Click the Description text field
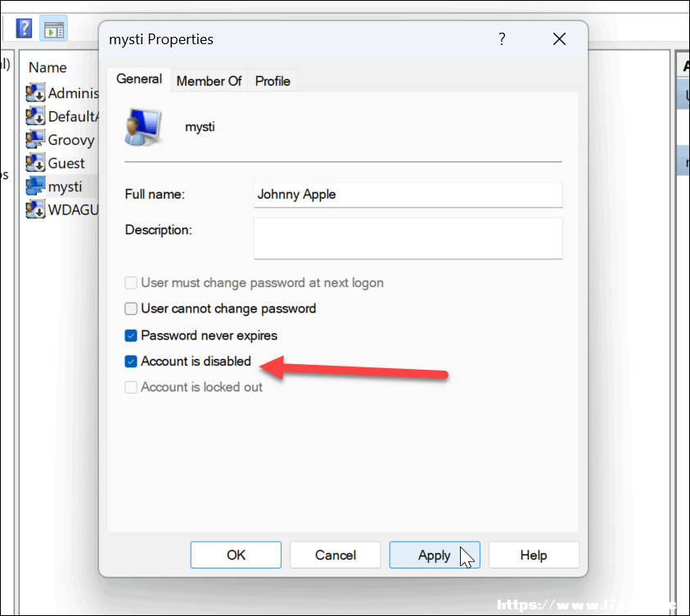Screen dimensions: 690x616 click(x=408, y=239)
